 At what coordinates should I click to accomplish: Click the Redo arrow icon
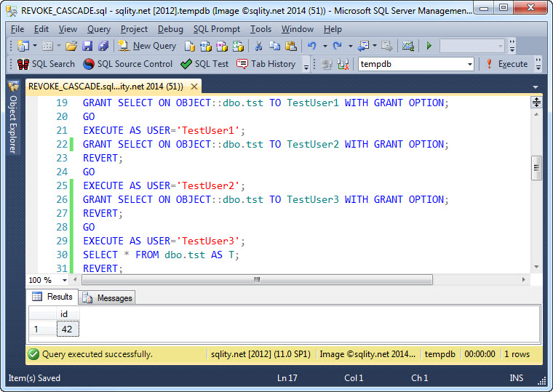tap(338, 46)
